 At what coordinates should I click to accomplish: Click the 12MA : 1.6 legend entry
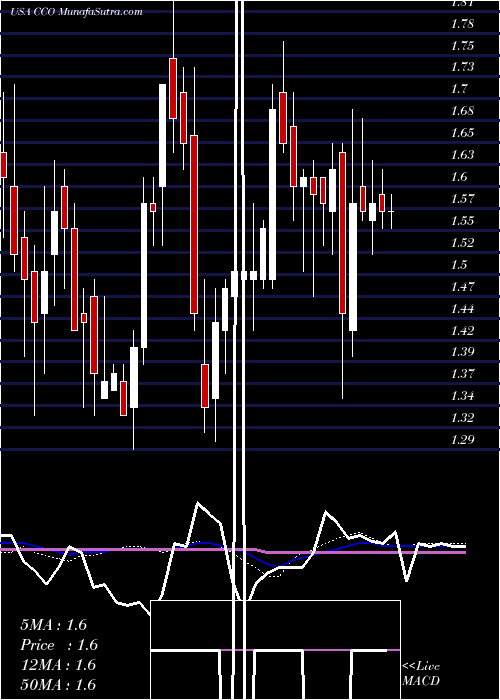point(58,665)
